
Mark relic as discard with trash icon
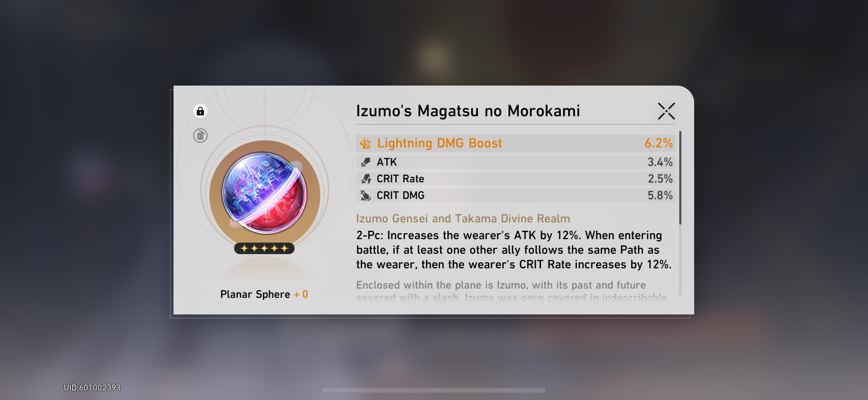(200, 136)
